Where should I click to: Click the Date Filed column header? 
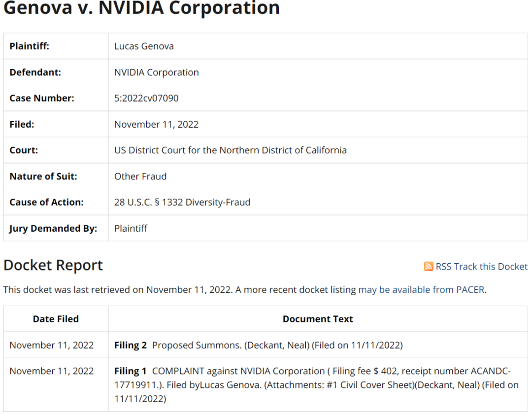(56, 319)
